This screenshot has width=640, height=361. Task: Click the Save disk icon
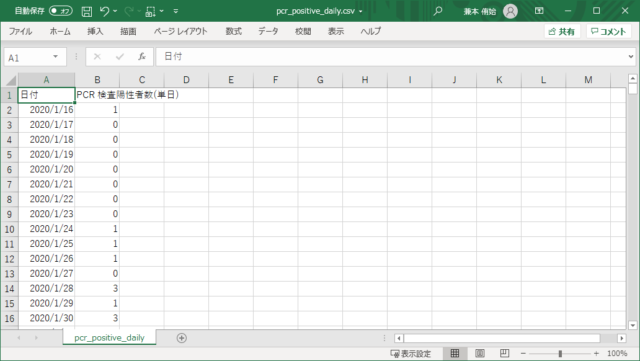click(x=87, y=11)
